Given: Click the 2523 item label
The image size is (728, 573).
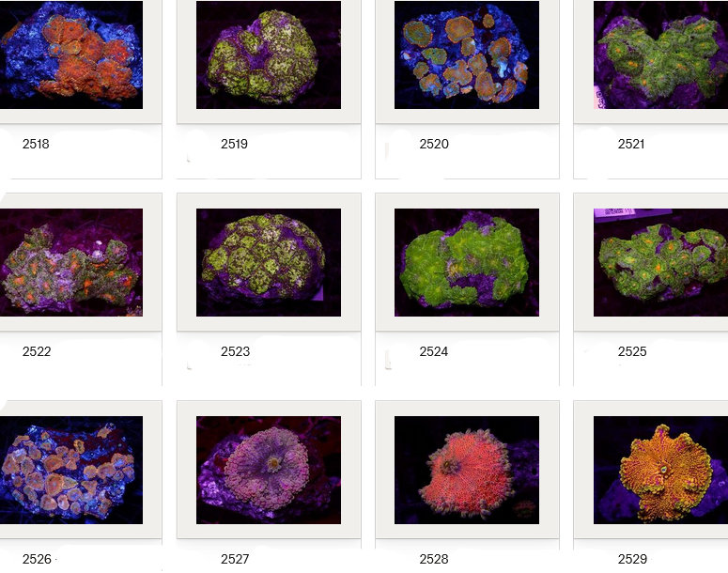Looking at the screenshot, I should tap(235, 352).
